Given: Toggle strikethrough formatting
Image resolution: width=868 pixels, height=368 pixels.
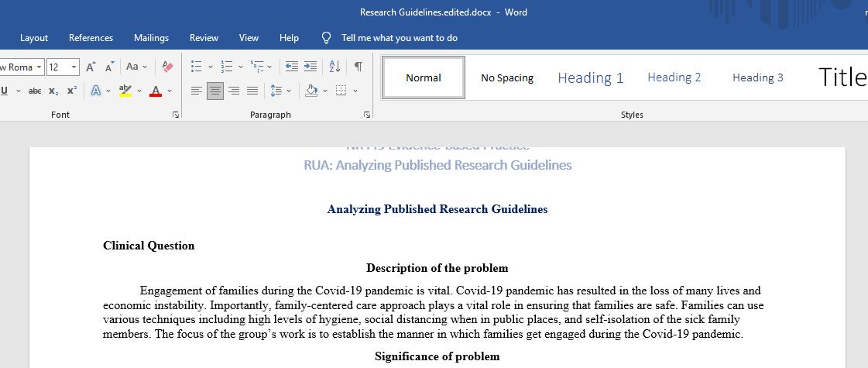Looking at the screenshot, I should click(x=35, y=91).
